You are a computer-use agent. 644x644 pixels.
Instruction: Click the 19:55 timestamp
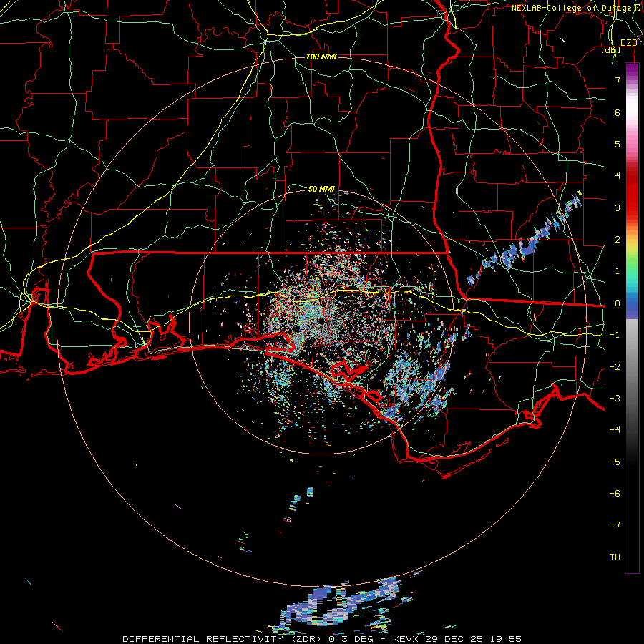(506, 639)
